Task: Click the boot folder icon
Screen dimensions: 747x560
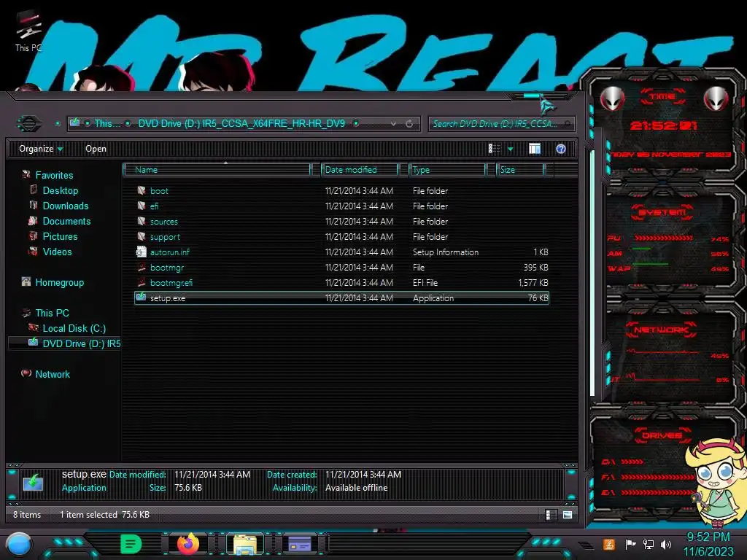Action: tap(142, 190)
